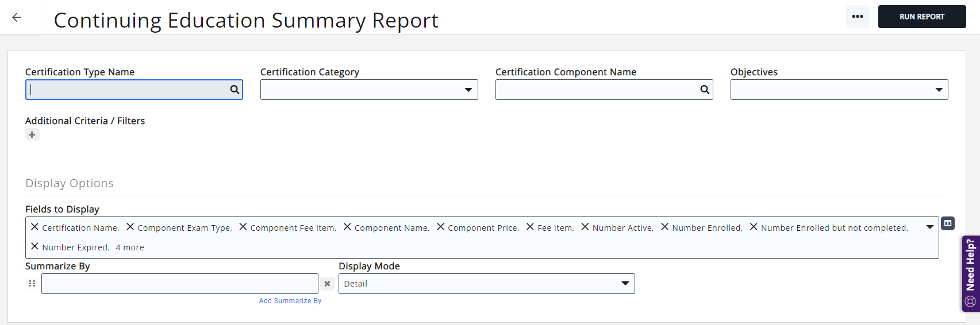The width and height of the screenshot is (980, 325).
Task: Click the Run Report button
Action: (x=921, y=17)
